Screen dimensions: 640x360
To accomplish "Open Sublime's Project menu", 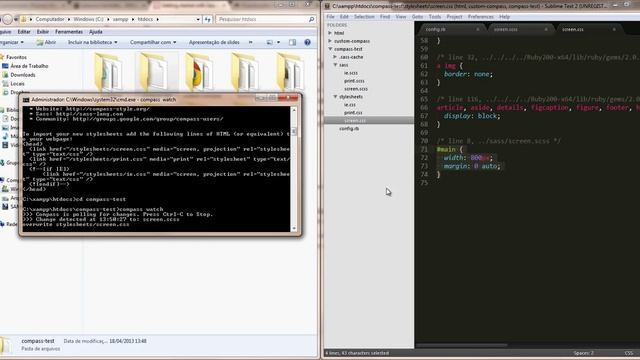I will point(454,17).
